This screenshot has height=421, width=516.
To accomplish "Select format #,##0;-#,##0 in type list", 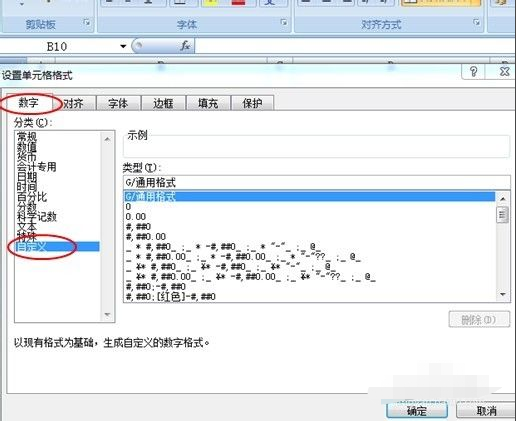I will click(x=309, y=286).
